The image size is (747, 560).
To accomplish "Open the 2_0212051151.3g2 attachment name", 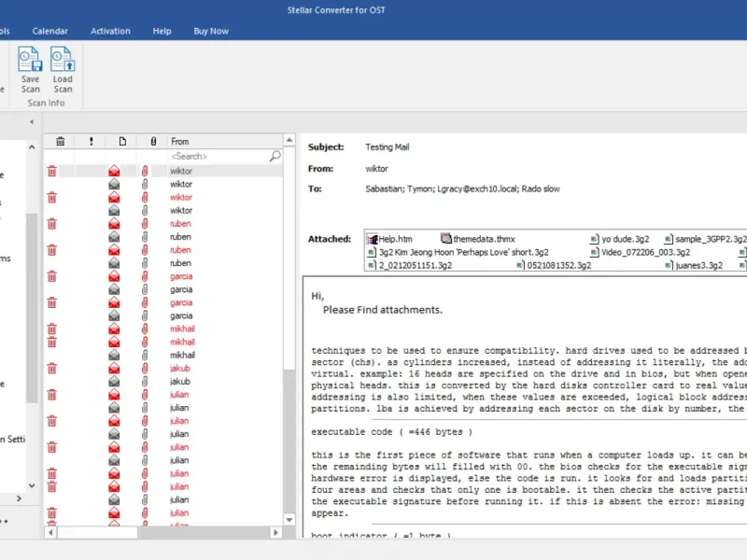I will point(416,265).
